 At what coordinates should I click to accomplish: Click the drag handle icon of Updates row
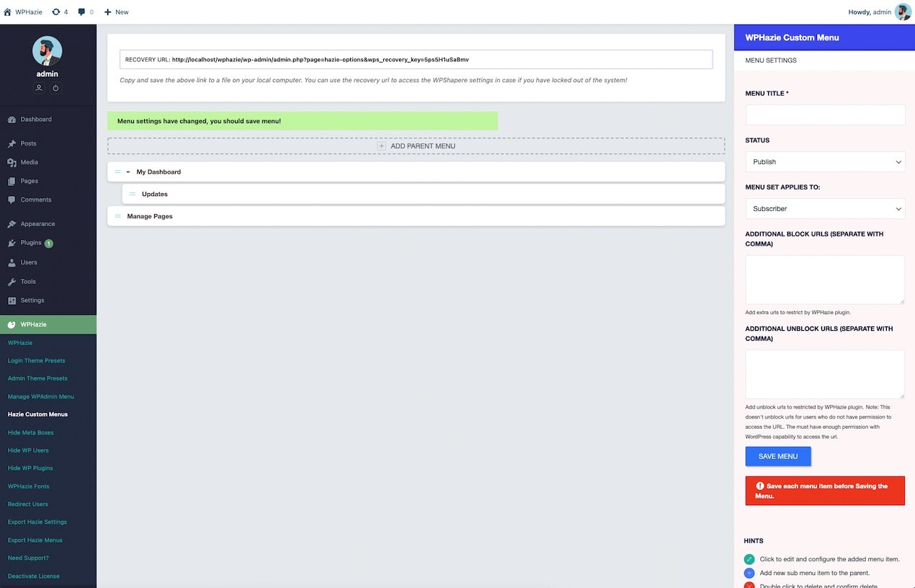(x=133, y=195)
